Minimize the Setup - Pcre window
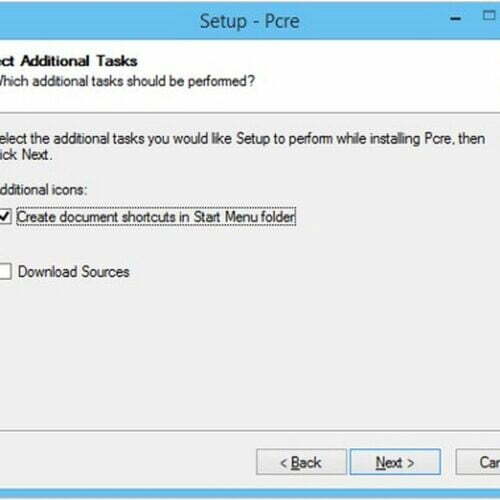 coord(455,19)
